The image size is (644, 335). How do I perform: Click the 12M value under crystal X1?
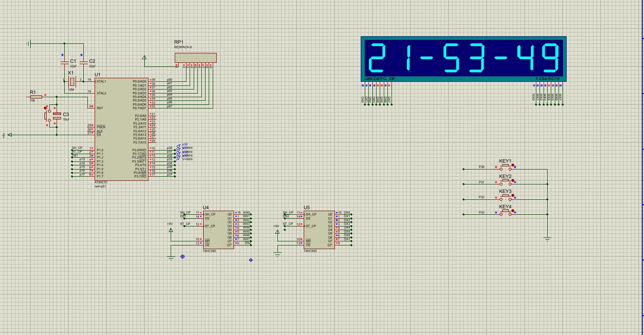(71, 90)
